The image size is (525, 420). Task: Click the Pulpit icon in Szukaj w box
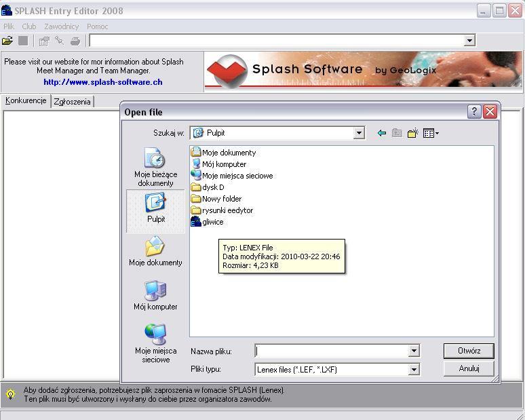coord(198,133)
